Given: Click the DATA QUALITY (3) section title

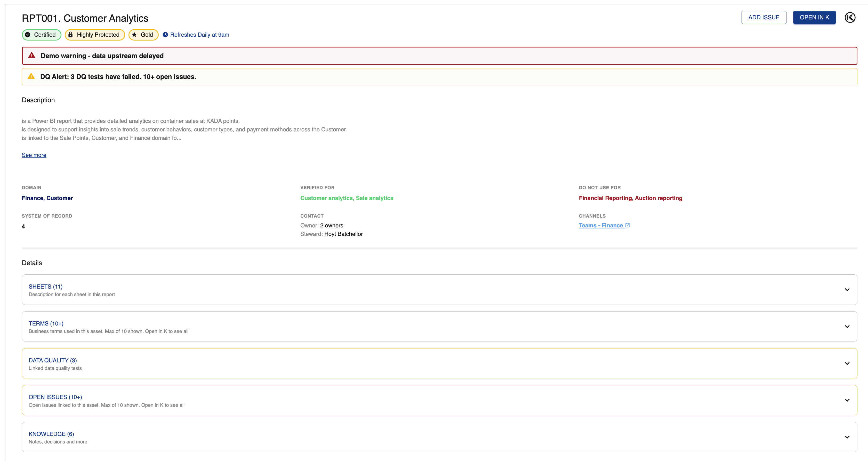Looking at the screenshot, I should point(53,360).
